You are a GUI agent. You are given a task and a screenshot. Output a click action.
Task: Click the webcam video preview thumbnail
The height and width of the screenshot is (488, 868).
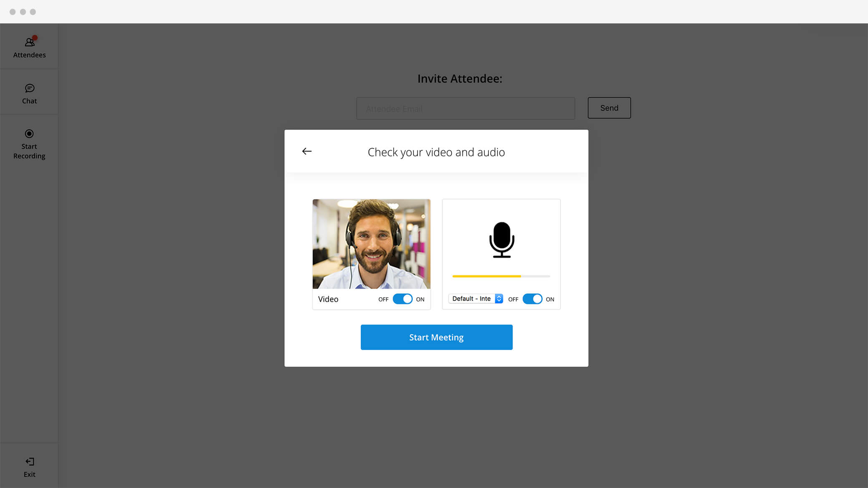(371, 244)
